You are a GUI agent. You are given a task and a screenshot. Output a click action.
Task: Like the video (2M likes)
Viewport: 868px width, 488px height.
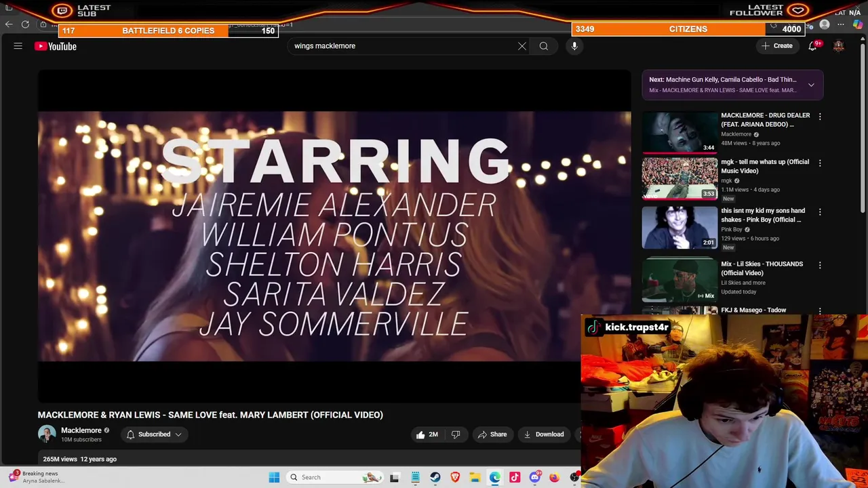[427, 434]
